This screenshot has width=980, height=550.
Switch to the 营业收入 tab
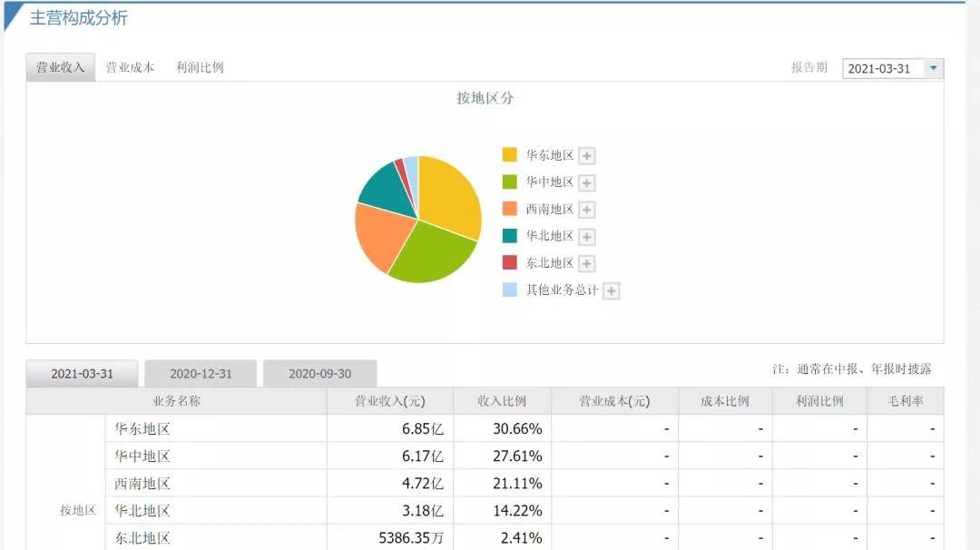point(60,67)
